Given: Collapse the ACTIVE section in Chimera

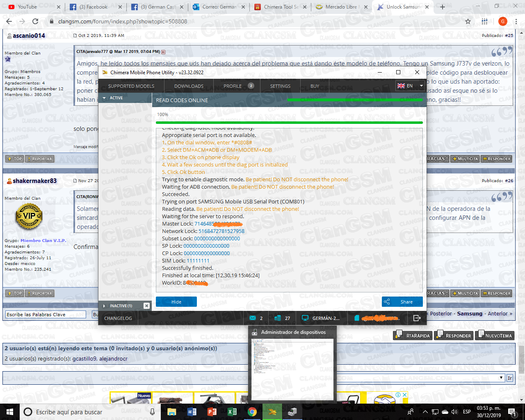Looking at the screenshot, I should pyautogui.click(x=105, y=98).
